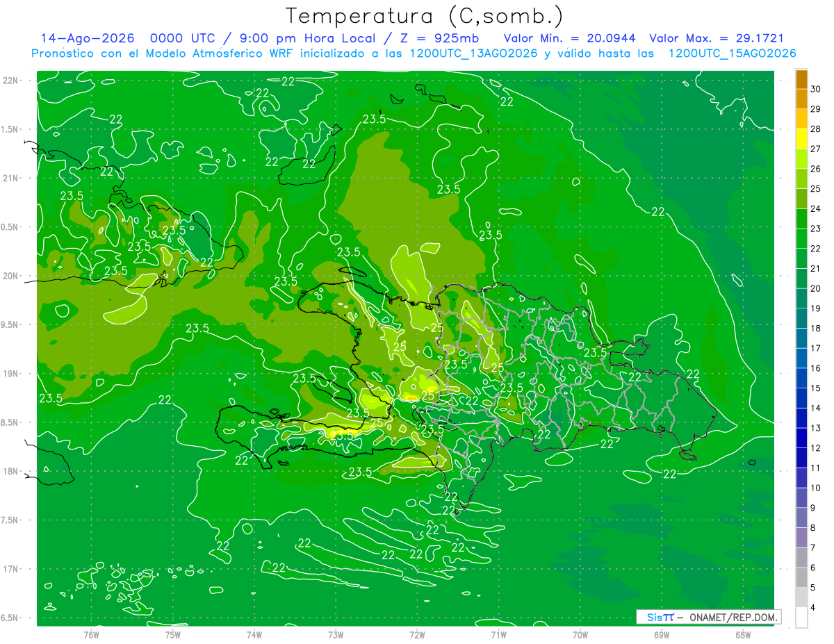Click the yellow color bar swatch between 27 and 28
This screenshot has width=834, height=644.
pyautogui.click(x=801, y=139)
